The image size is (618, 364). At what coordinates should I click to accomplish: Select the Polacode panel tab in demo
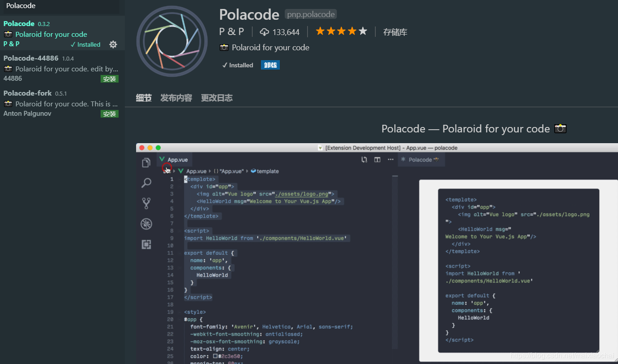coord(421,159)
